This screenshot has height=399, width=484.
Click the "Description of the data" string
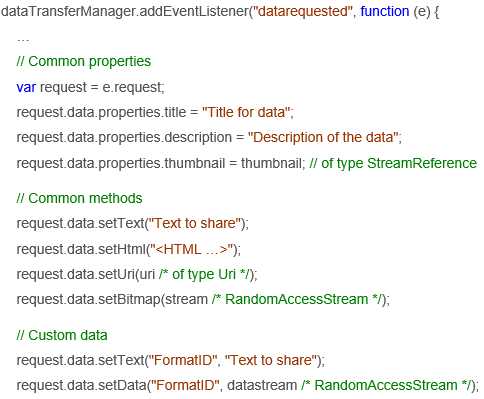[323, 137]
